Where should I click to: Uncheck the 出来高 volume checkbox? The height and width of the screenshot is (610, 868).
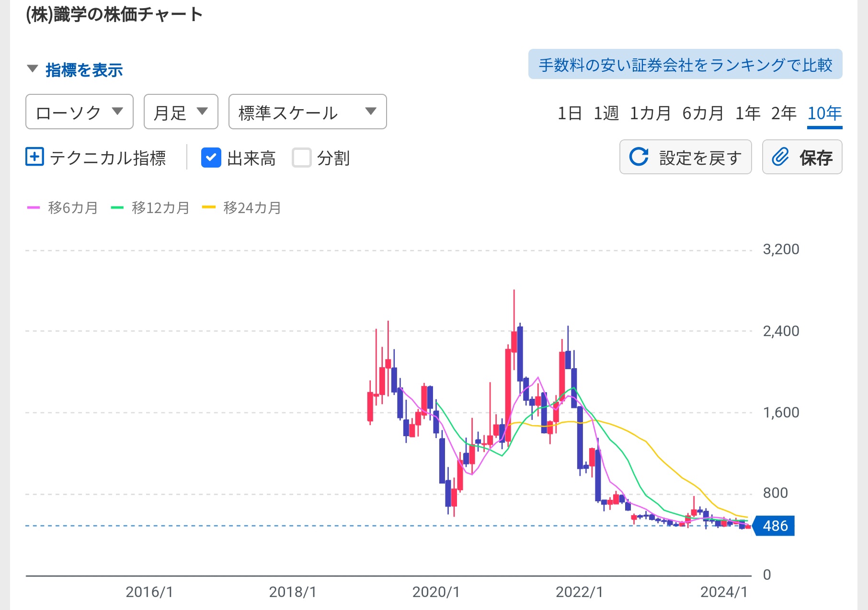coord(211,158)
